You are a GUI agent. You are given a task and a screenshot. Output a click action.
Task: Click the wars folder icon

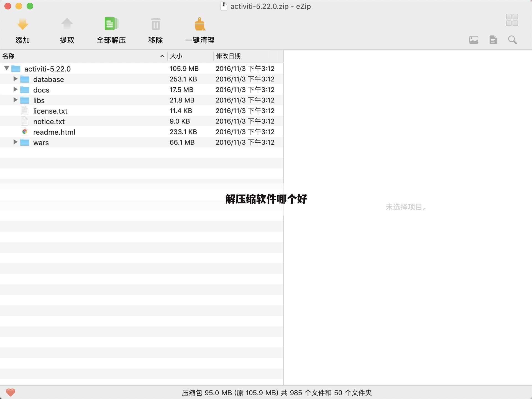coord(25,142)
